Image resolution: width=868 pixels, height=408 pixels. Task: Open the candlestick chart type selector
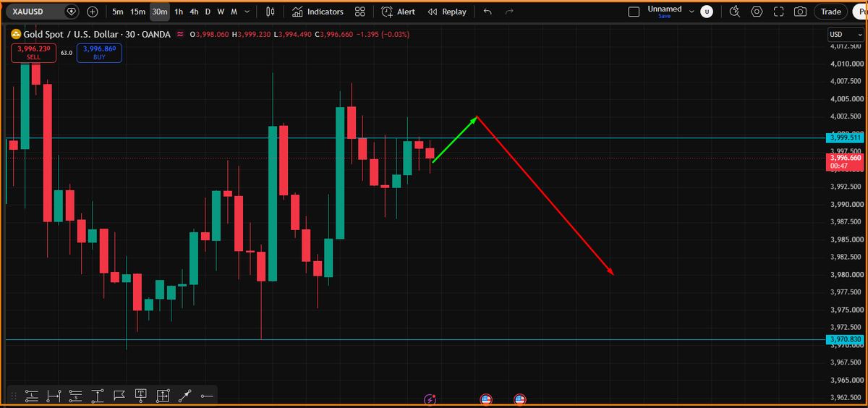click(271, 12)
